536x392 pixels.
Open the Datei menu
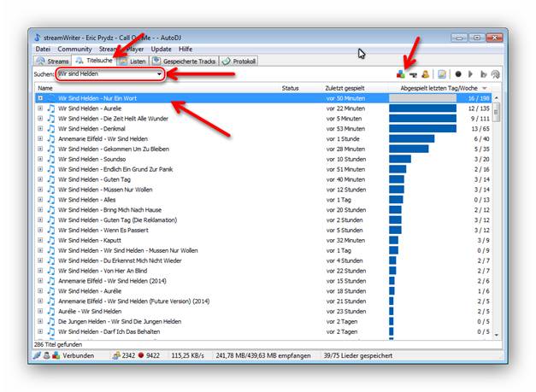tap(43, 49)
